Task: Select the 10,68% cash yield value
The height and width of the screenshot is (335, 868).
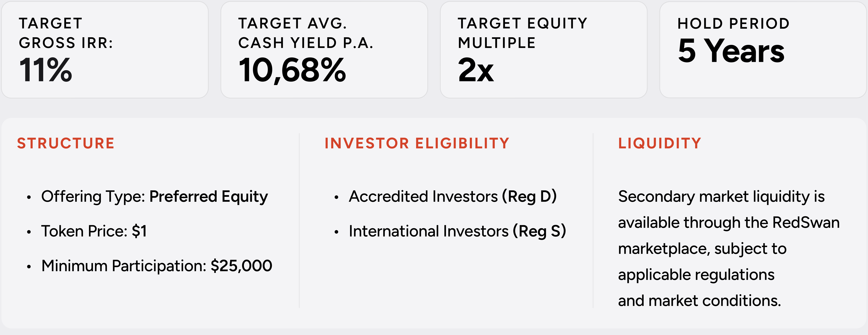Action: click(x=292, y=70)
